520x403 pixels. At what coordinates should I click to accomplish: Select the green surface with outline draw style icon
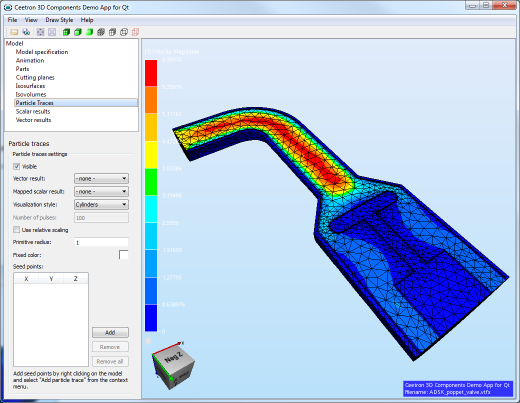(x=78, y=32)
